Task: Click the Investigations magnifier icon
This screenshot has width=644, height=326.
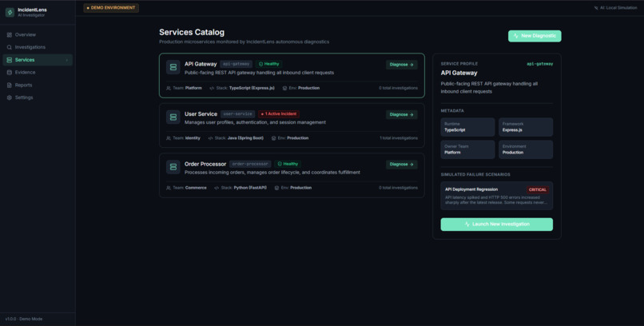Action: (x=10, y=47)
